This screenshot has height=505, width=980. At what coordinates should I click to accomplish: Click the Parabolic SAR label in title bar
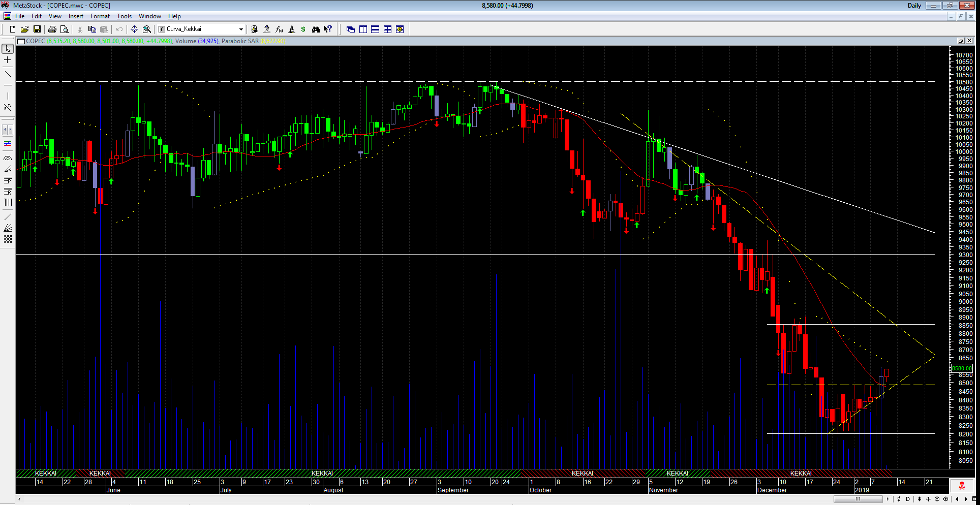tap(240, 41)
